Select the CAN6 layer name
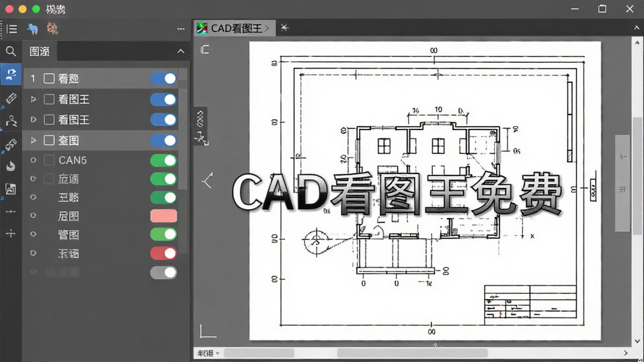Image resolution: width=644 pixels, height=362 pixels. click(72, 160)
